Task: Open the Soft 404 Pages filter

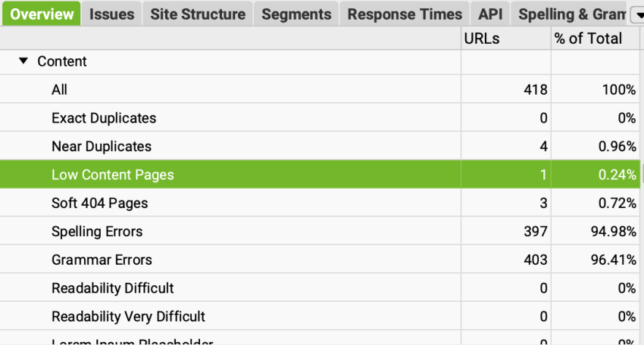Action: click(x=100, y=204)
